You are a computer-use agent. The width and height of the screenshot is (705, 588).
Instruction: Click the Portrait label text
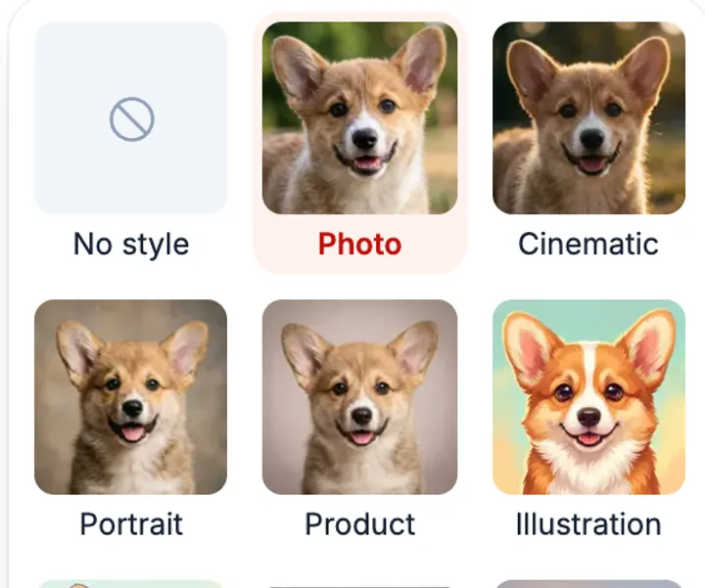pyautogui.click(x=131, y=524)
